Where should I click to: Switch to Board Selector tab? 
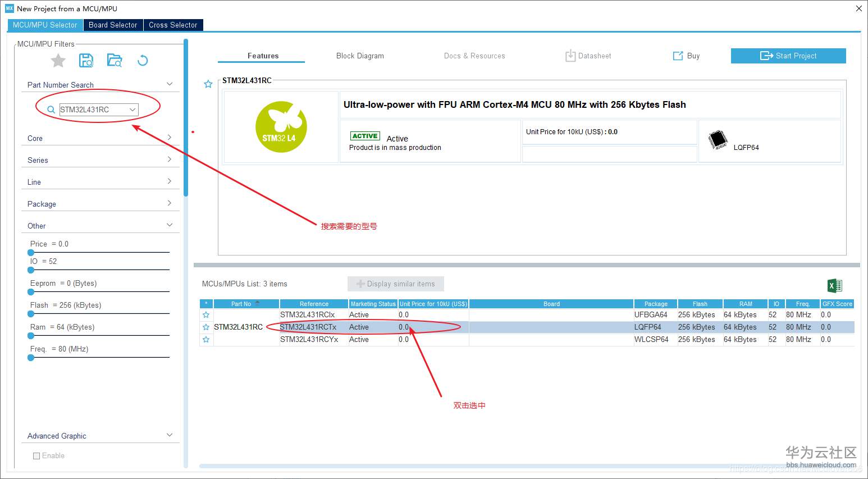113,25
